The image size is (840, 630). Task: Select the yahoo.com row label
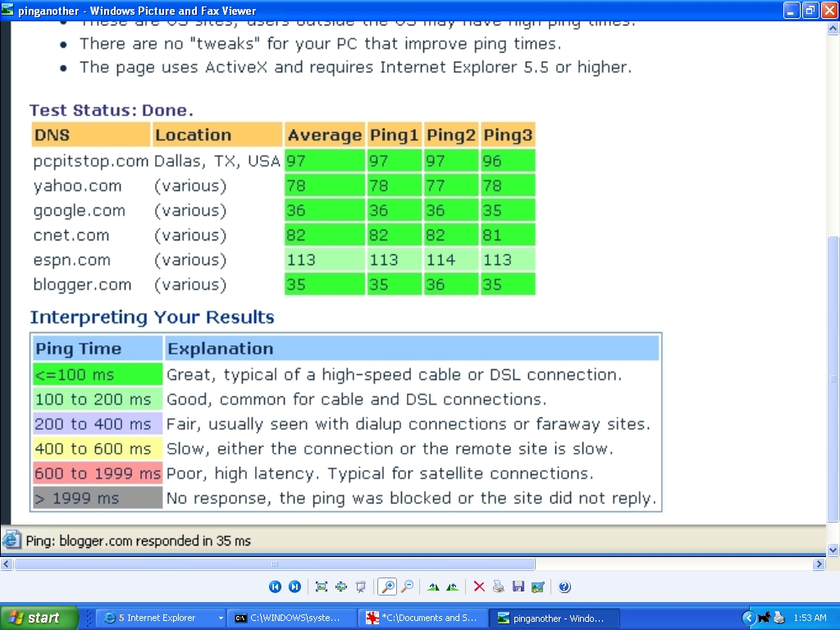(77, 186)
